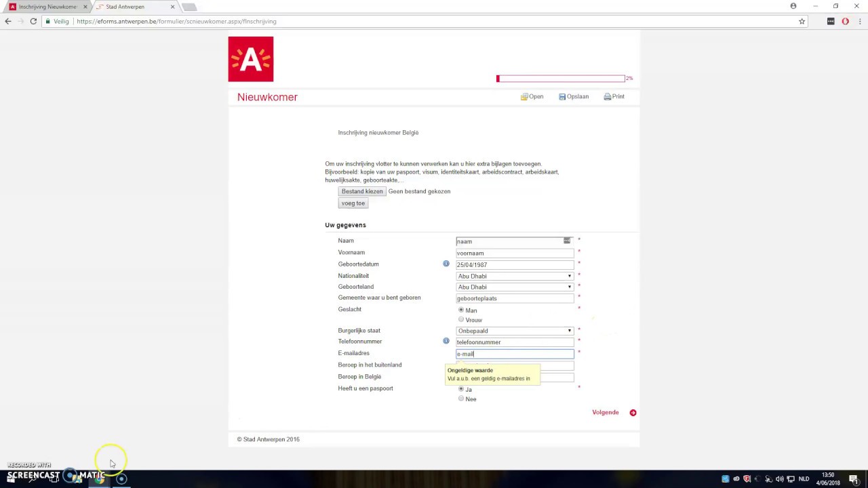
Task: Click the volume speaker tray icon
Action: point(780,479)
